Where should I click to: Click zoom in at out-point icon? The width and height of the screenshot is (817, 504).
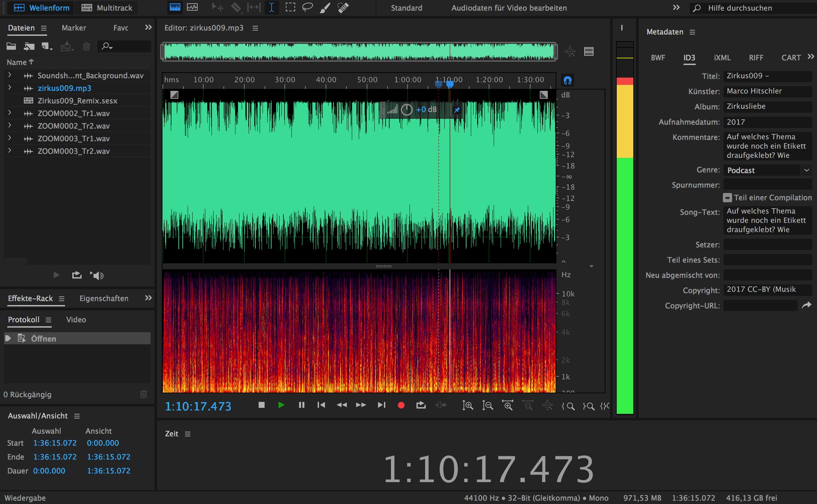point(588,406)
